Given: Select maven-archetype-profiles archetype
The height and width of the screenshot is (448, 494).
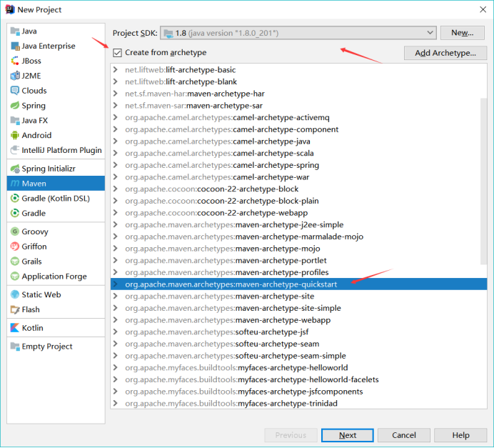Looking at the screenshot, I should click(298, 272).
